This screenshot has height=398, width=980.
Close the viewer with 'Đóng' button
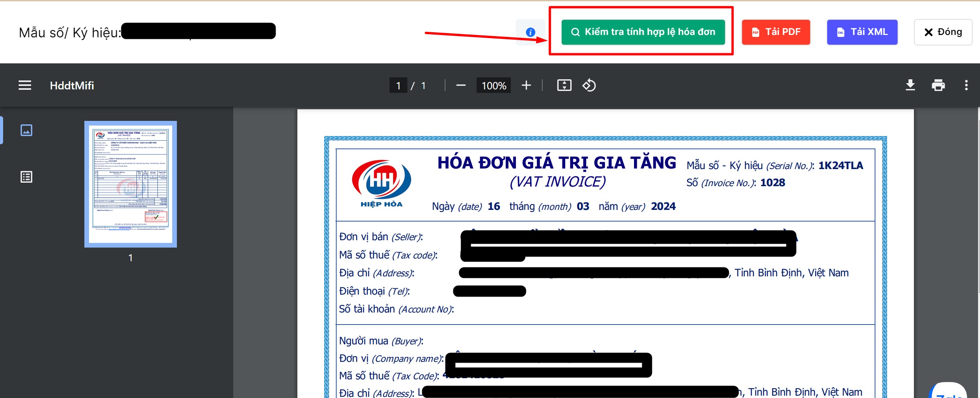943,32
